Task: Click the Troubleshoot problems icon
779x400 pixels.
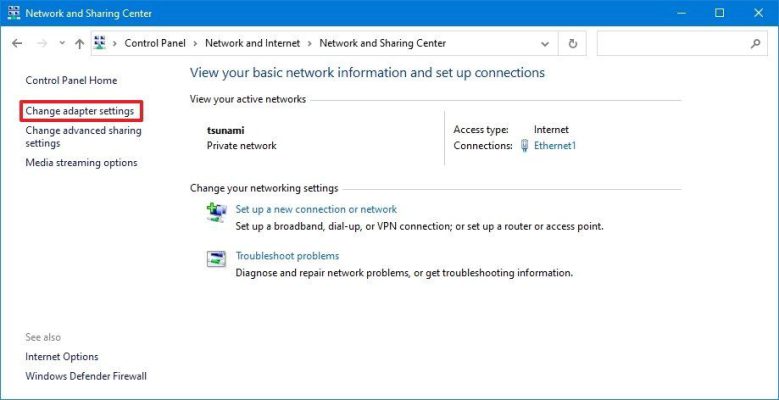Action: (216, 259)
